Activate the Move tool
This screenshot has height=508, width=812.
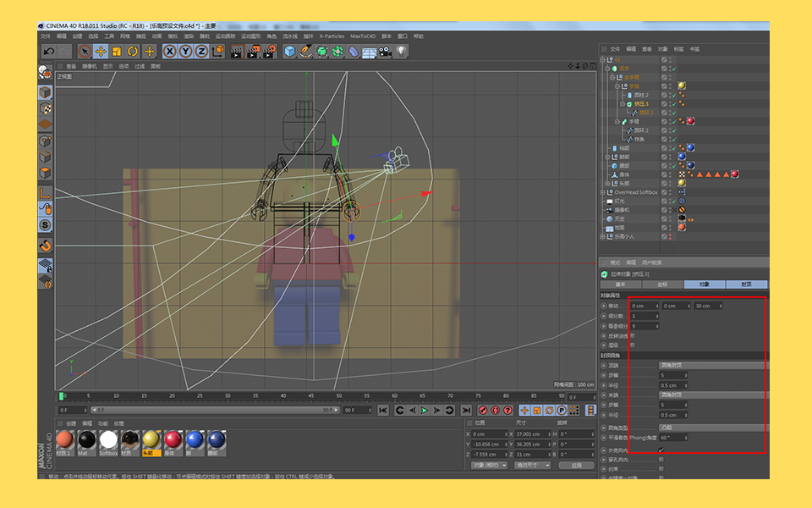(x=101, y=52)
